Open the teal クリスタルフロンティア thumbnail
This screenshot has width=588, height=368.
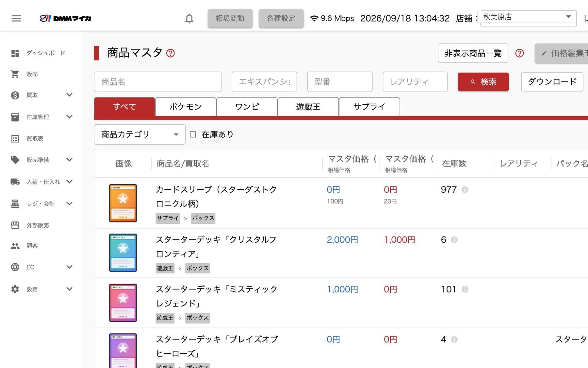pyautogui.click(x=123, y=253)
